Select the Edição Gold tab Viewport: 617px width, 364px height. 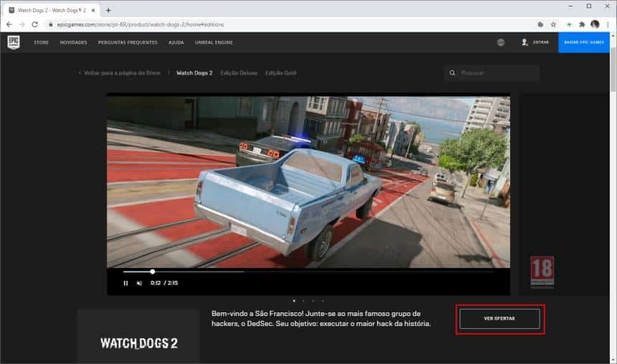(x=281, y=72)
